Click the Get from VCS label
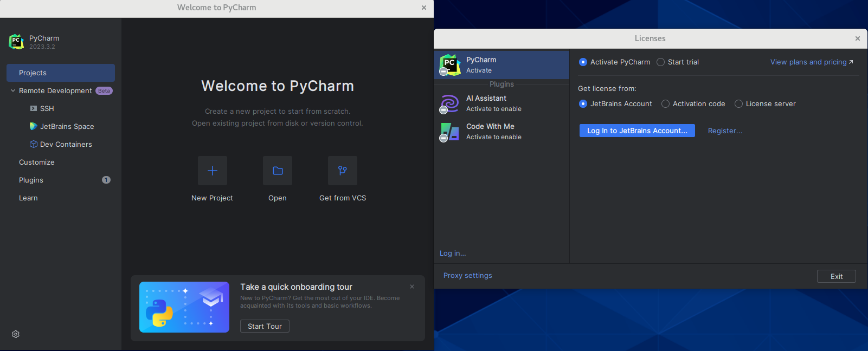The width and height of the screenshot is (868, 351). 343,198
